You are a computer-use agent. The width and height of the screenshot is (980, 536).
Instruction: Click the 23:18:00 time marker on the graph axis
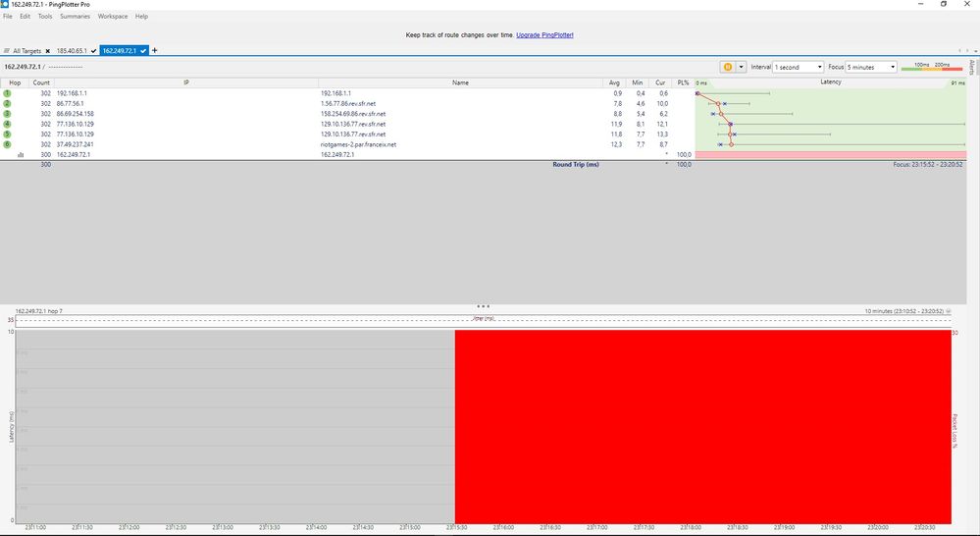coord(691,528)
